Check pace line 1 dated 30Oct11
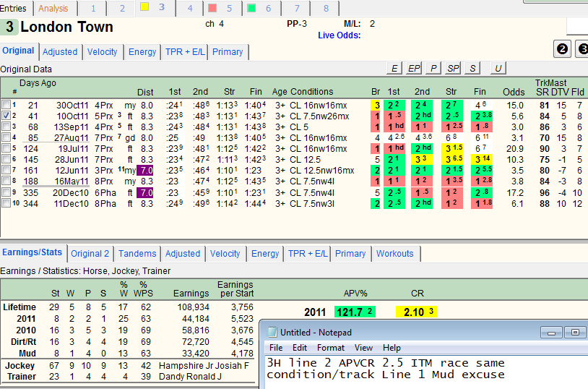588x389 pixels. click(x=6, y=104)
